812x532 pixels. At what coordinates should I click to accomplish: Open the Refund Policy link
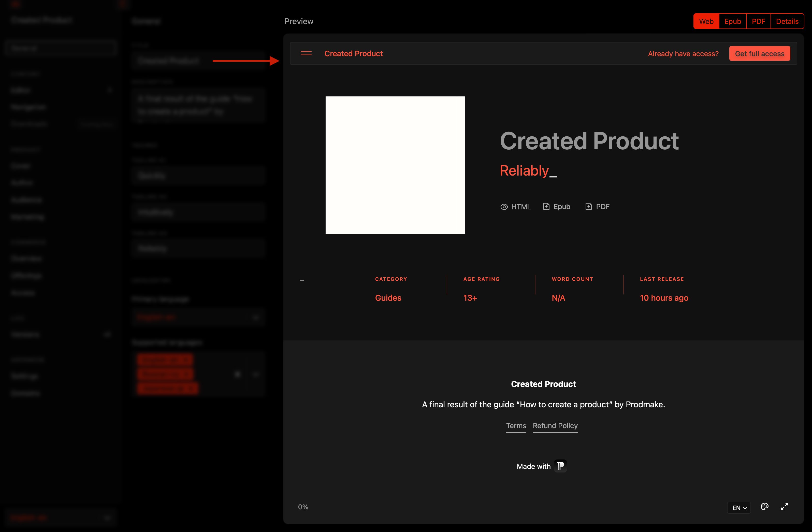pyautogui.click(x=555, y=426)
